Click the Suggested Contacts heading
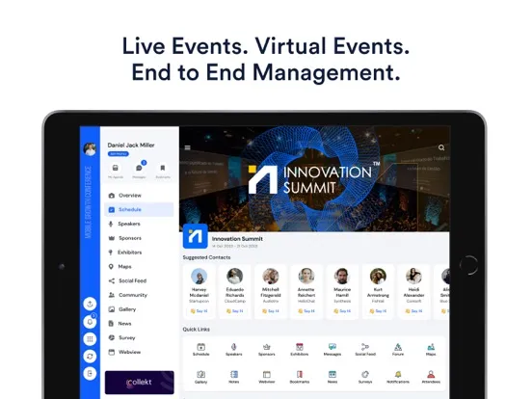Image resolution: width=532 pixels, height=399 pixels. click(x=206, y=257)
